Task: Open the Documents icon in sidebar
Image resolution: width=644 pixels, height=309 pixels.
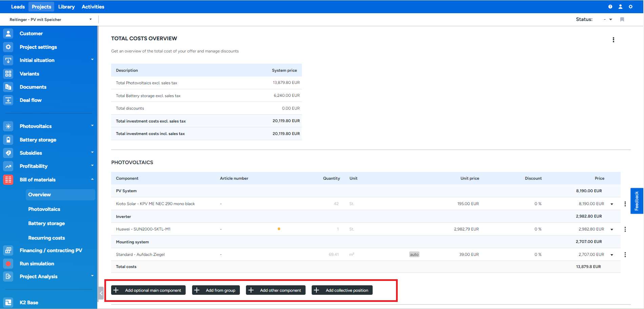Action: [8, 87]
